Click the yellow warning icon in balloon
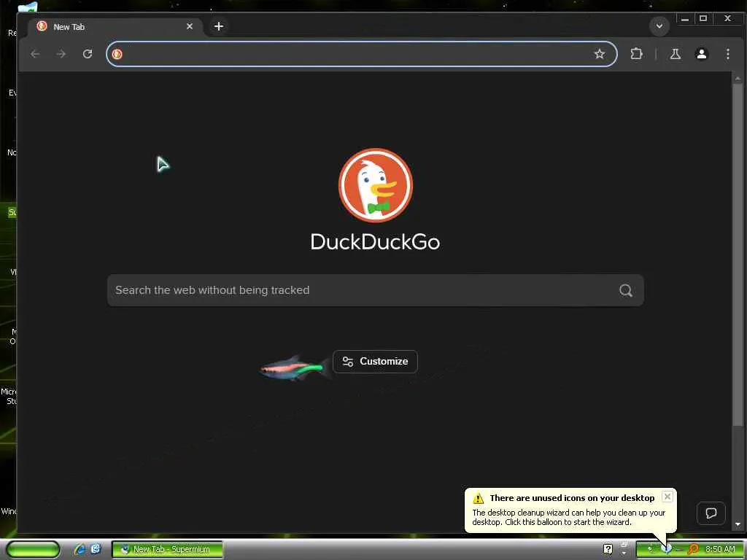Viewport: 747px width, 560px height. click(478, 498)
